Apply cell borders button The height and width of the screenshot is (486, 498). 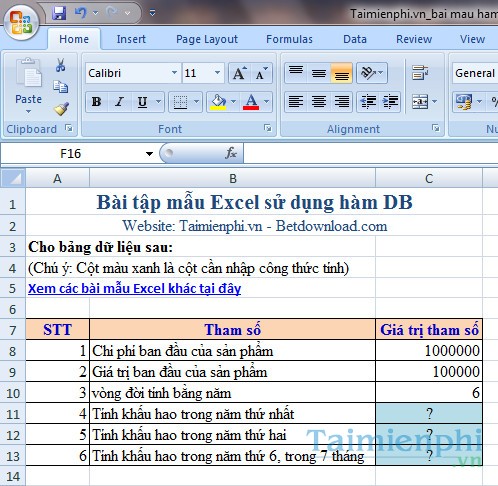pos(180,102)
